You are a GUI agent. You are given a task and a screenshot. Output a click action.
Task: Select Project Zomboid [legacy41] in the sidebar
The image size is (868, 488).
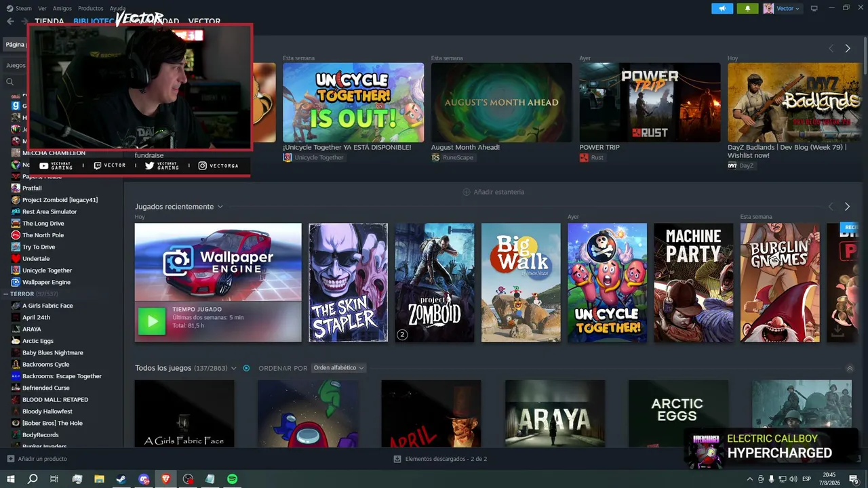60,200
